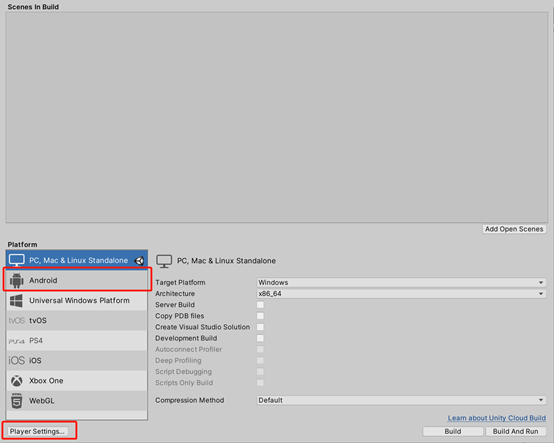Toggle the Development Build checkbox
The image size is (554, 443).
260,338
